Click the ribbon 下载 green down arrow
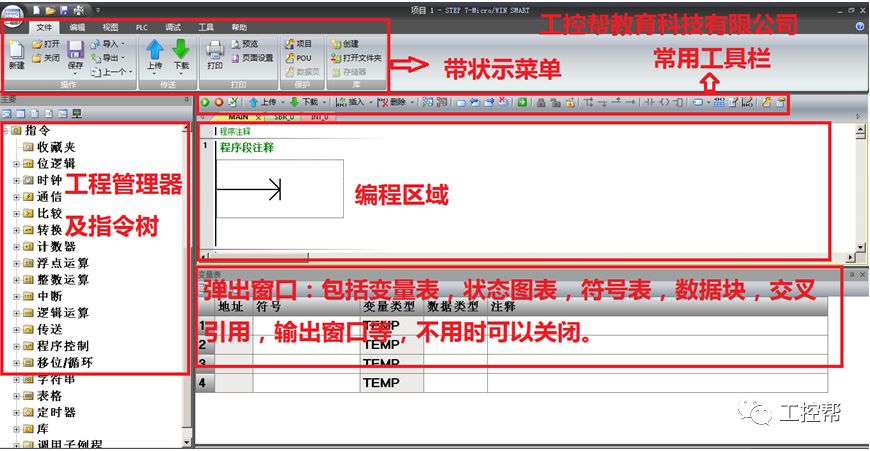 (181, 49)
